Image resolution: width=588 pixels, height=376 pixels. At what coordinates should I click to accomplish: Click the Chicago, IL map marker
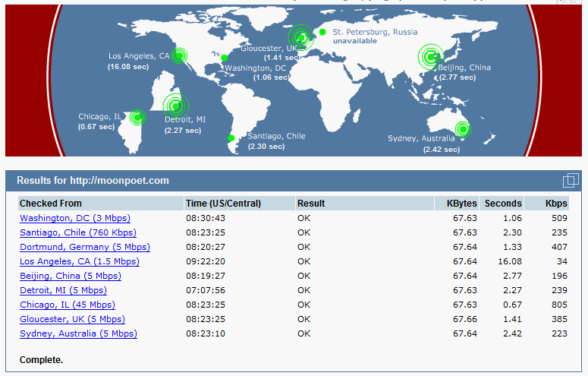click(137, 117)
